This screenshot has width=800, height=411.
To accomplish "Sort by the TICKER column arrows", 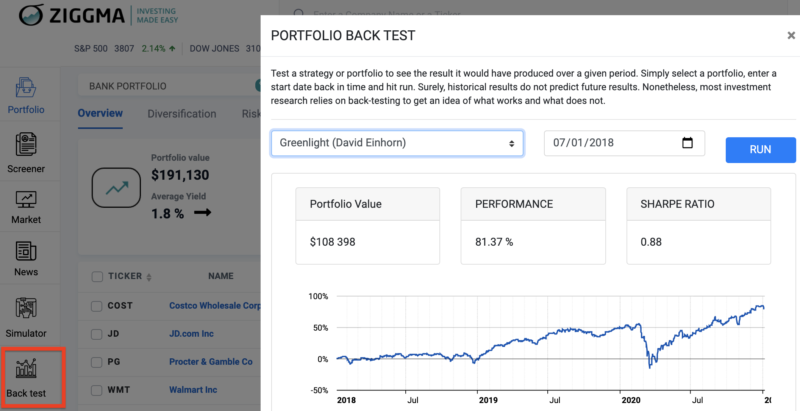I will tap(149, 277).
